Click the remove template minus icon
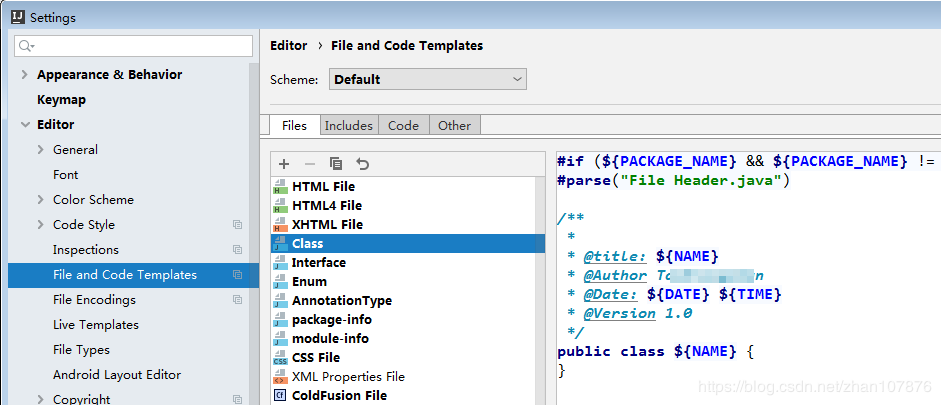 coord(310,164)
